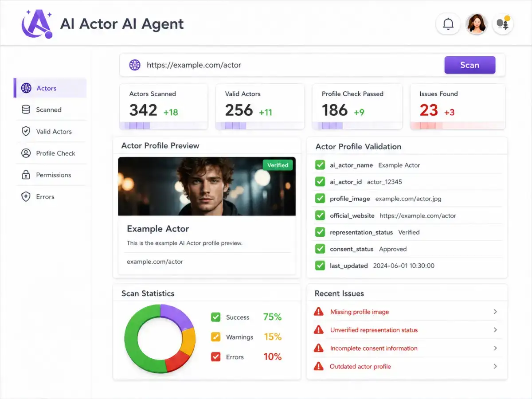Click the actor_12345 ID value
532x399 pixels.
point(384,182)
